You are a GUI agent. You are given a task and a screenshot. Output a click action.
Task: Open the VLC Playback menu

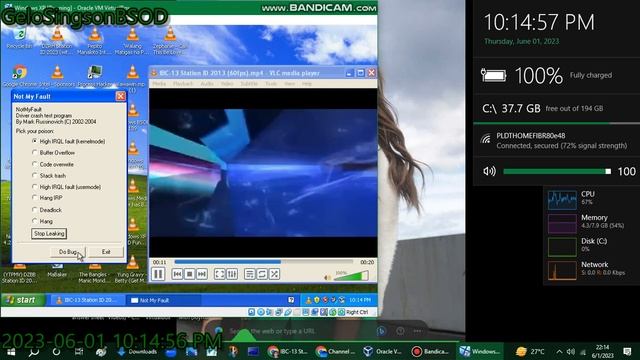[x=183, y=84]
